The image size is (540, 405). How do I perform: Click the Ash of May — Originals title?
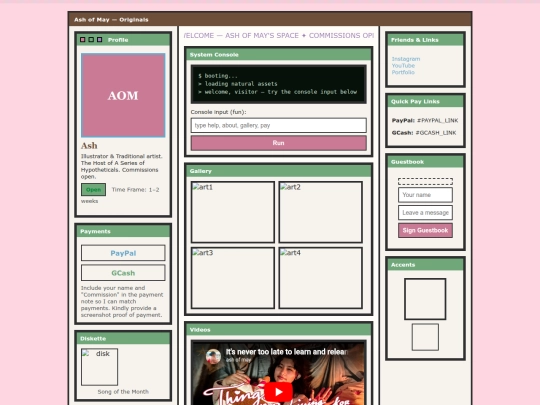(111, 20)
